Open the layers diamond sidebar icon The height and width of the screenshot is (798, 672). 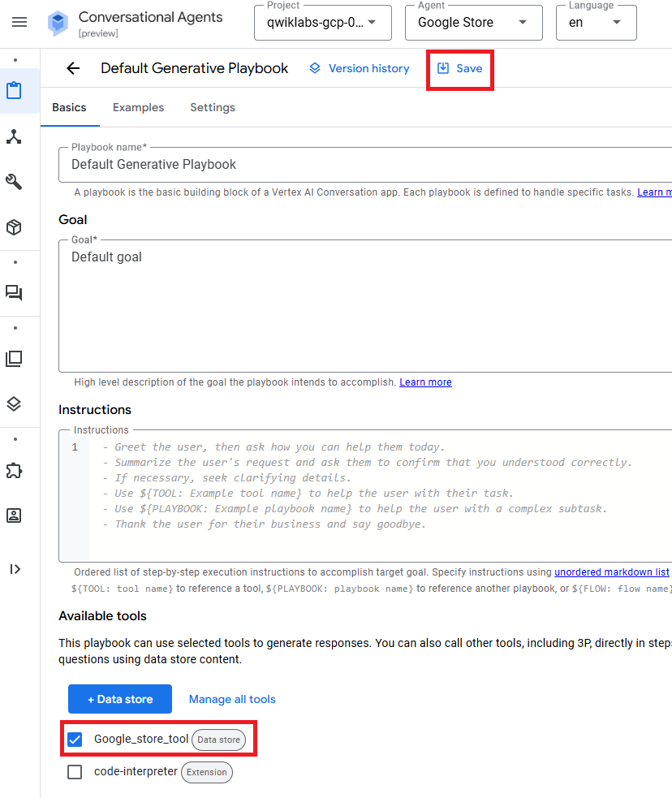tap(14, 404)
